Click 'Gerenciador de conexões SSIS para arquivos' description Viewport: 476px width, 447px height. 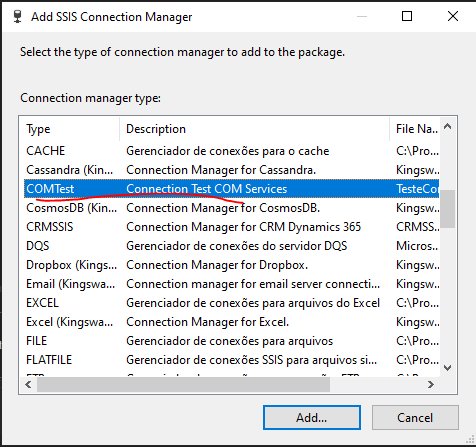pos(252,360)
